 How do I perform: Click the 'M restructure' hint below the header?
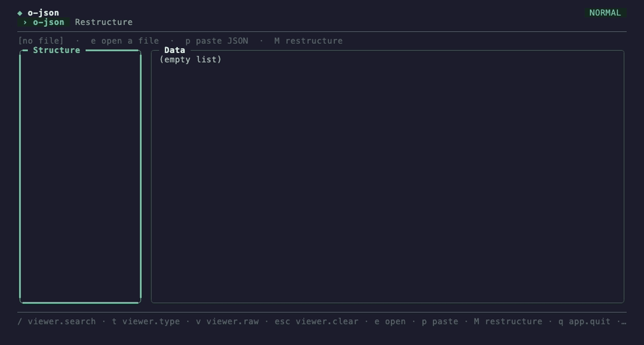pos(308,41)
